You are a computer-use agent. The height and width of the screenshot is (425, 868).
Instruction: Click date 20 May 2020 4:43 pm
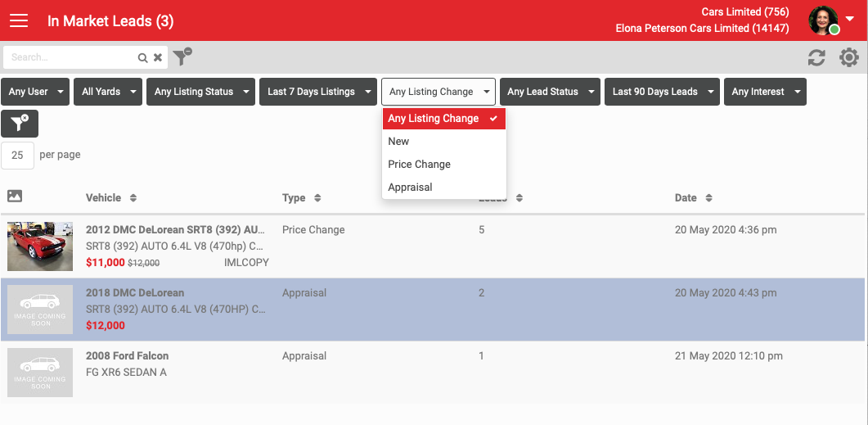pos(726,292)
